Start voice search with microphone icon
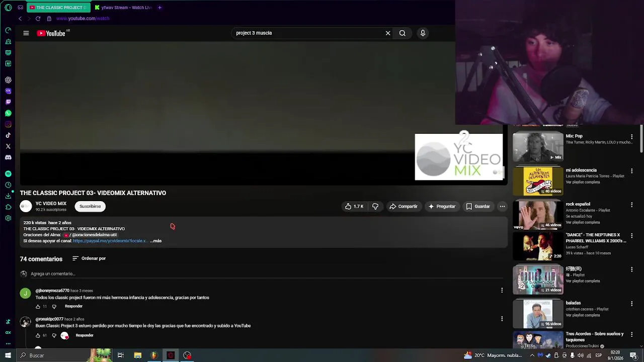Viewport: 644px width, 362px height. click(423, 33)
